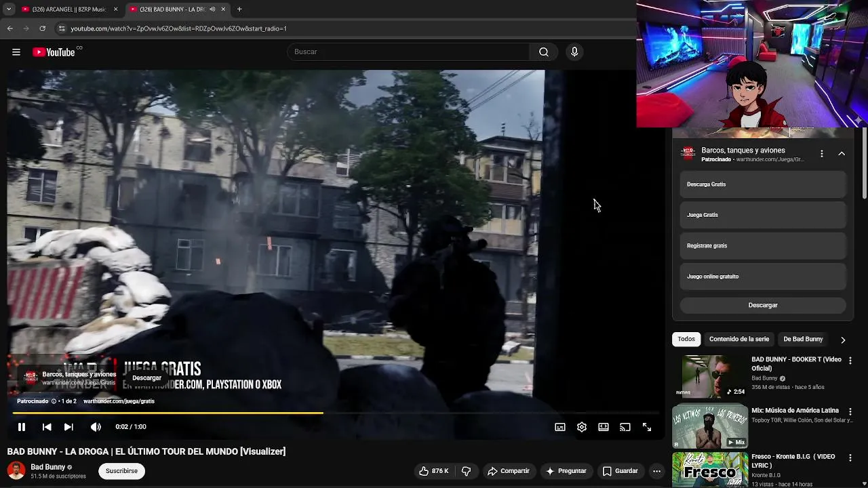The image size is (868, 488).
Task: Seek on the video progress bar
Action: click(337, 413)
